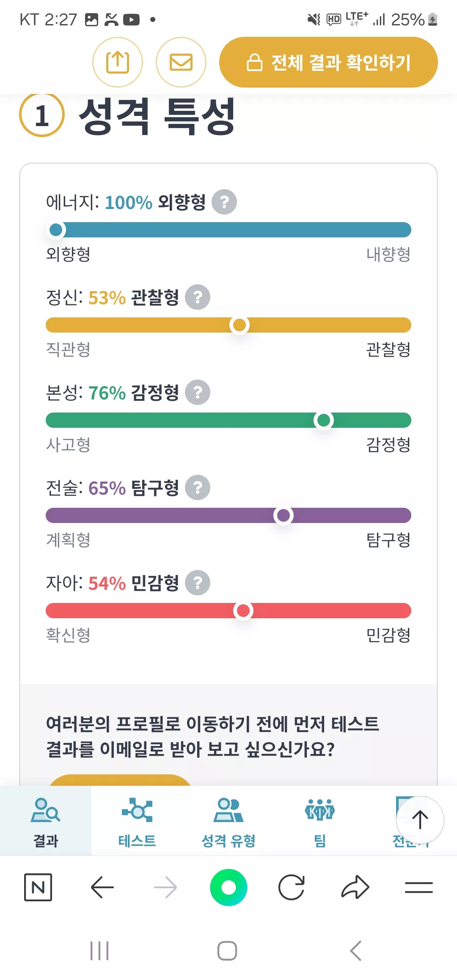
Task: Click 전체 결과 확인하기 button
Action: click(328, 62)
